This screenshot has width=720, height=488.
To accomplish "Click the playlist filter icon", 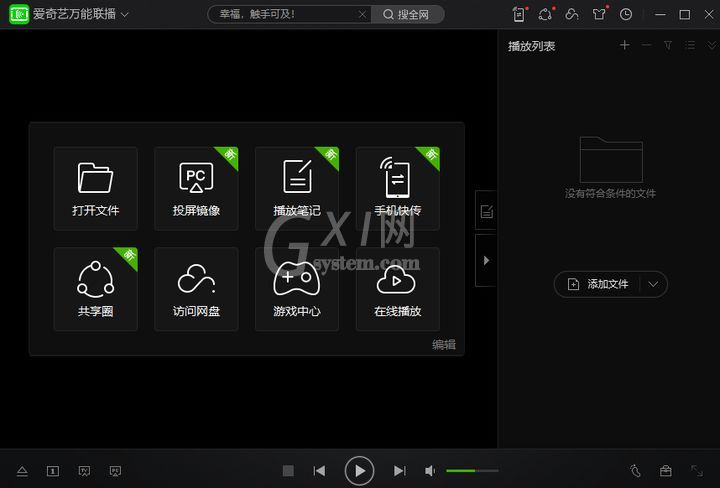I will click(668, 45).
